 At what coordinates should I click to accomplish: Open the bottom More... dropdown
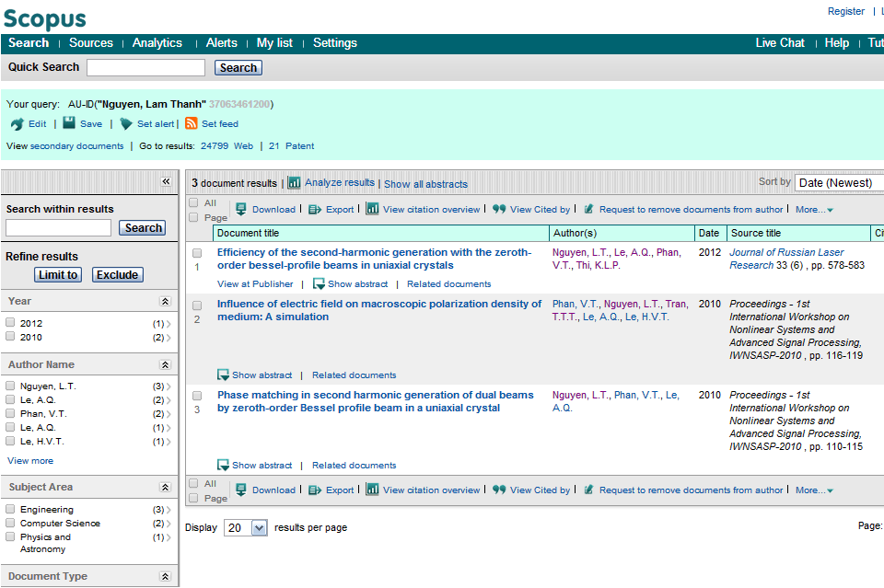click(814, 490)
